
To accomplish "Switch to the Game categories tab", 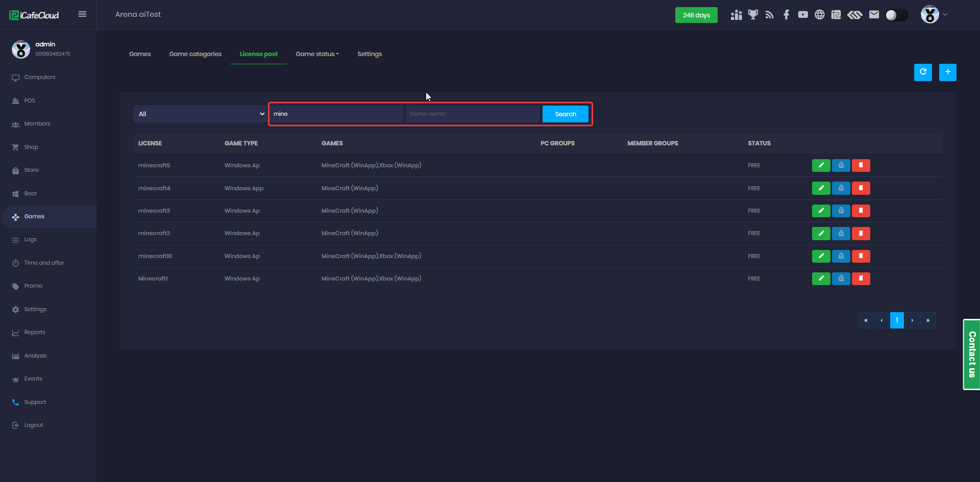I will coord(195,54).
